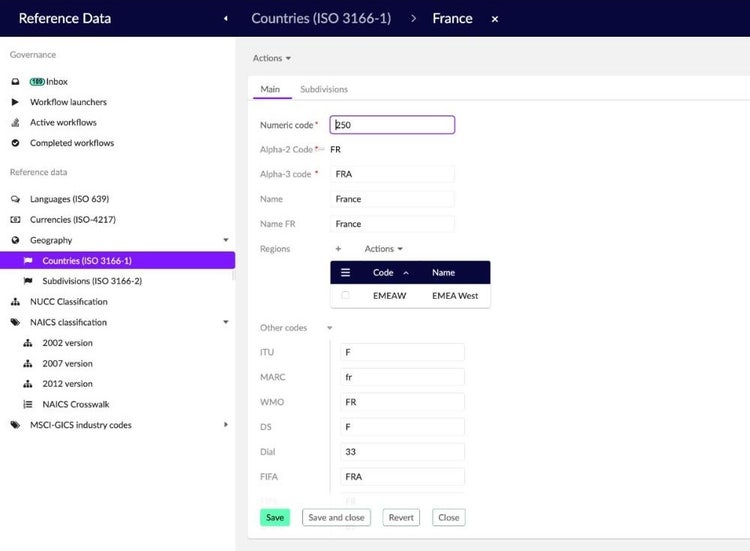The width and height of the screenshot is (750, 551).
Task: Open the 2012 version entry
Action: [67, 384]
